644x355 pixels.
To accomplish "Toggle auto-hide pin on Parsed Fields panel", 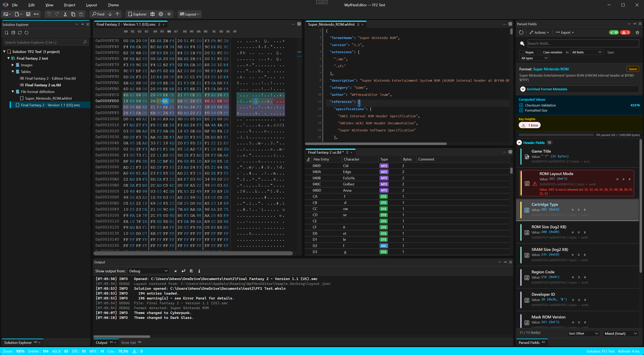I will click(635, 24).
